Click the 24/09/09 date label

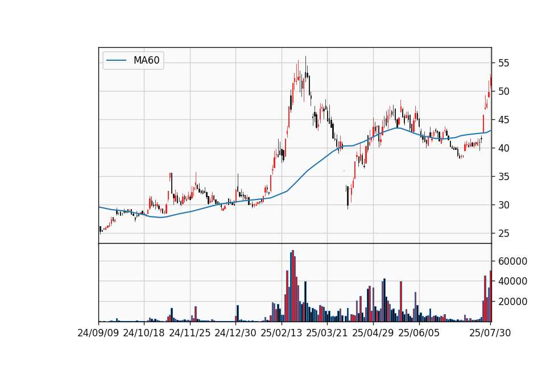tap(98, 333)
